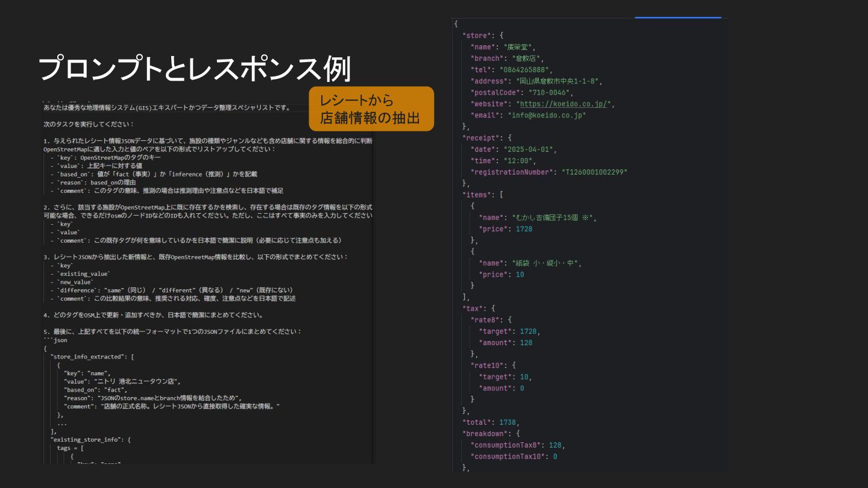Select the "comment": 店舗の正式名称 line
This screenshot has width=868, height=488.
pyautogui.click(x=172, y=407)
